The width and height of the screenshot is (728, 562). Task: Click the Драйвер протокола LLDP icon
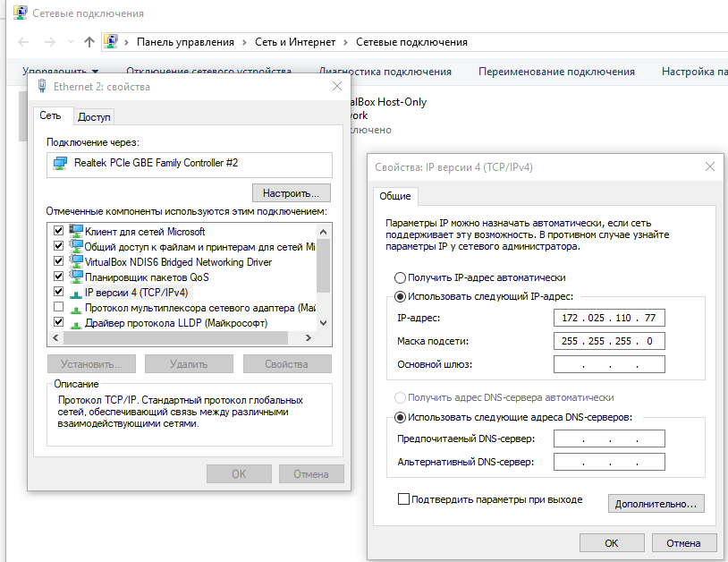(x=75, y=325)
